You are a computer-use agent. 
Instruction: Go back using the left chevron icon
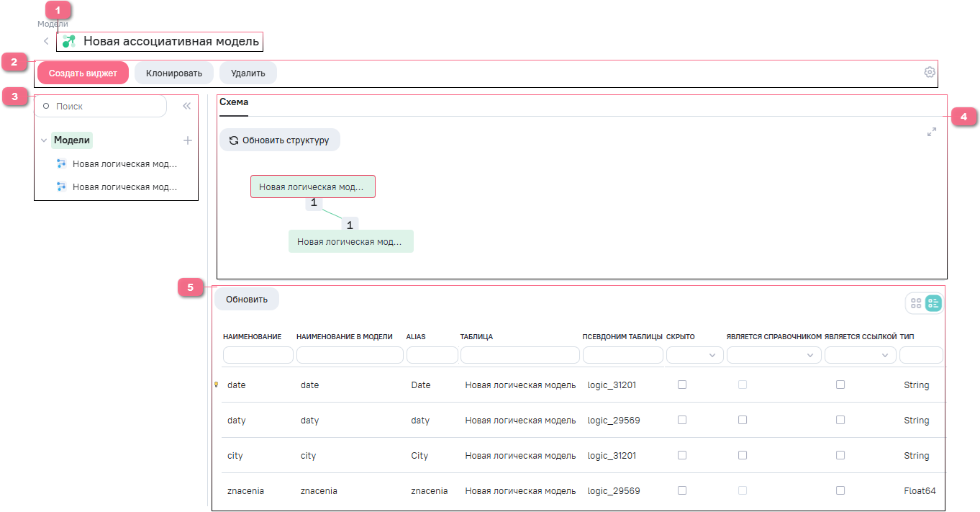tap(46, 41)
